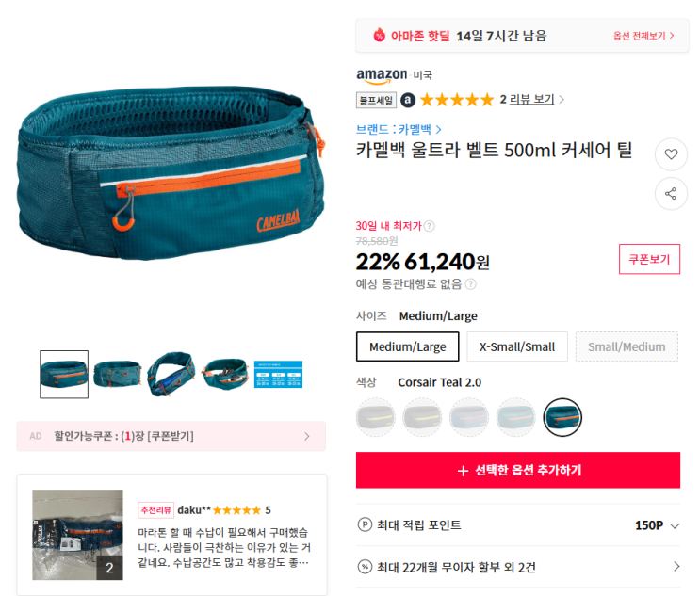Open the 브랜드 : 카멜백 link
Viewport: 700px width, 596px height.
tap(399, 129)
